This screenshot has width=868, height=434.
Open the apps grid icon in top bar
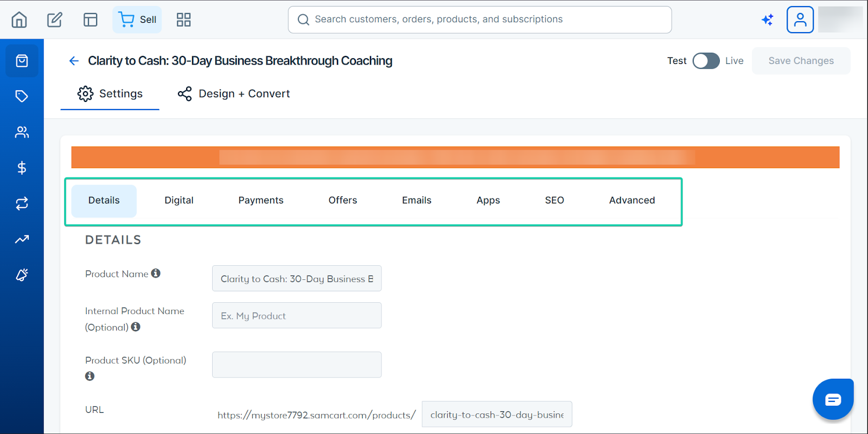click(x=184, y=20)
